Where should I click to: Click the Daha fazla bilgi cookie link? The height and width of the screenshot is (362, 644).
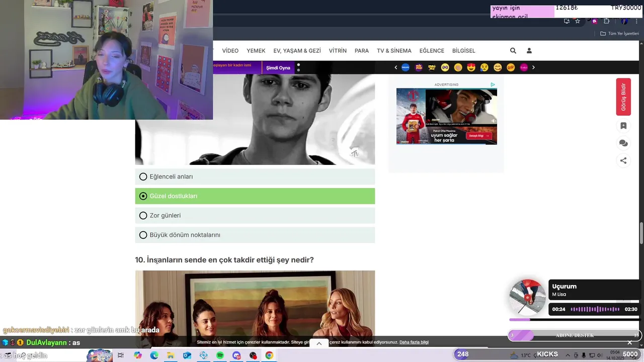pos(414,342)
